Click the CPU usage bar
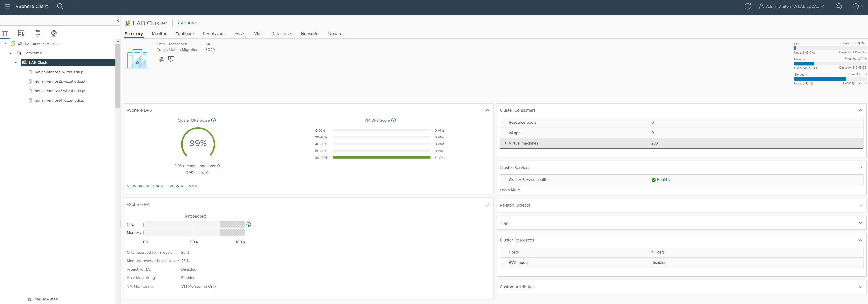Viewport: 868px width, 304px height. click(x=830, y=48)
